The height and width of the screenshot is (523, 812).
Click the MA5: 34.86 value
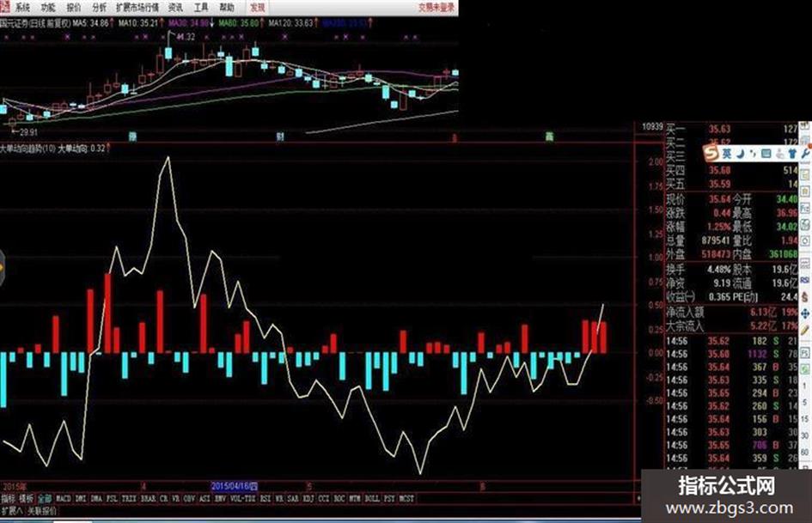point(92,23)
